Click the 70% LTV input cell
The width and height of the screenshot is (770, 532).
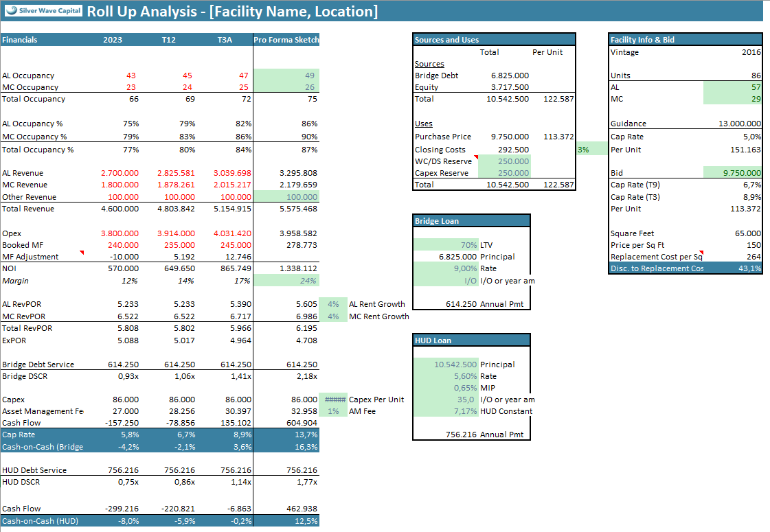[446, 245]
